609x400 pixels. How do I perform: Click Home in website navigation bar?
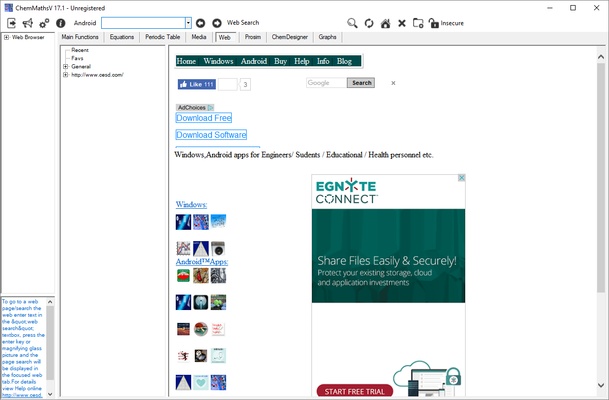coord(186,61)
